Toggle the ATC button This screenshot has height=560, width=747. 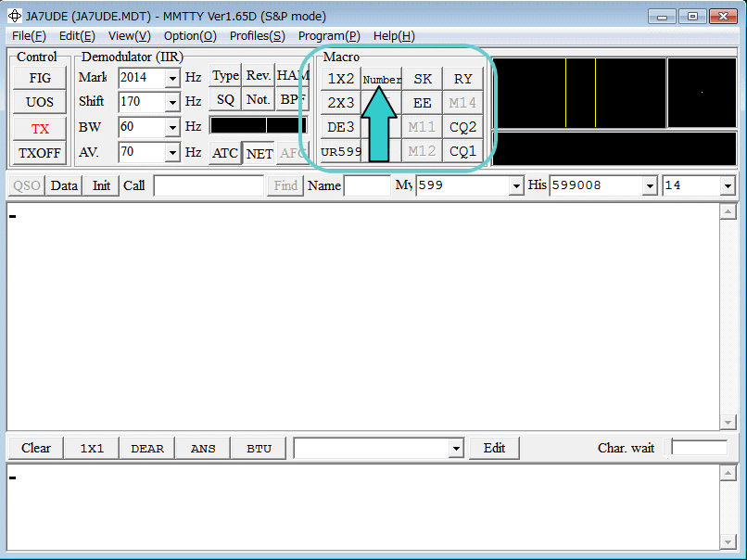pyautogui.click(x=224, y=153)
